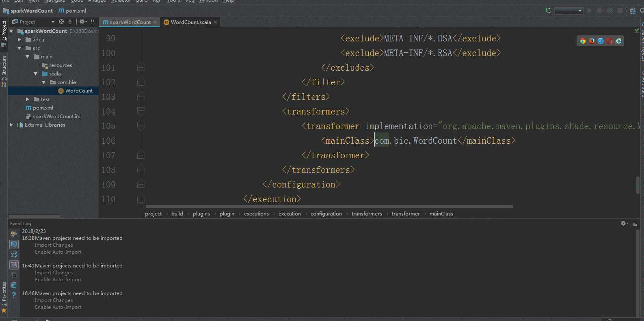Screen dimensions: 644x321
Task: Collapse the com.bie package
Action: click(x=43, y=82)
